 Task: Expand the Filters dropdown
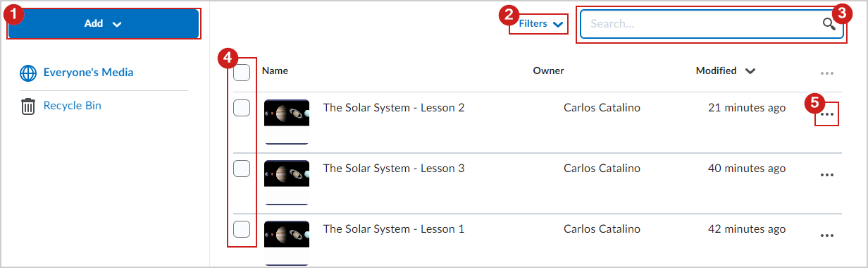(540, 24)
